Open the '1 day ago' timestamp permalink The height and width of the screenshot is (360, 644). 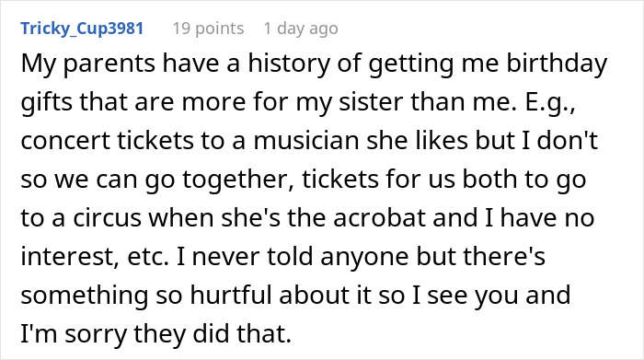pos(301,29)
